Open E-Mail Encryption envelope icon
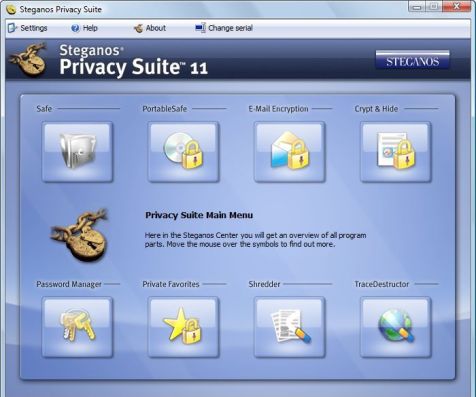Screen dimensions: 476x397 (289, 152)
